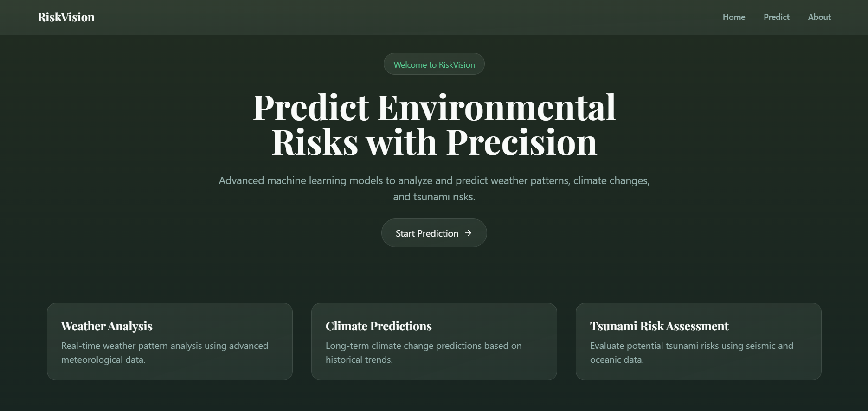Click the Welcome to RiskVision badge
The width and height of the screenshot is (868, 411).
434,64
